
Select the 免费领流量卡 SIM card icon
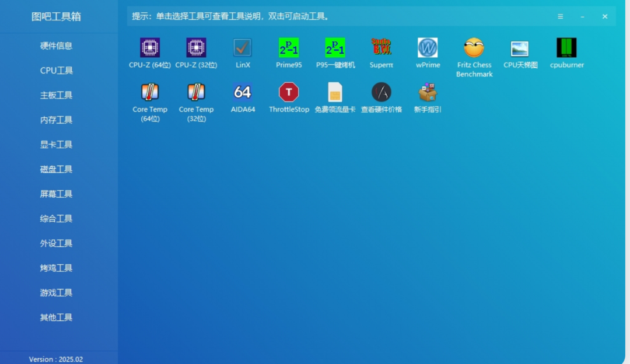click(335, 92)
